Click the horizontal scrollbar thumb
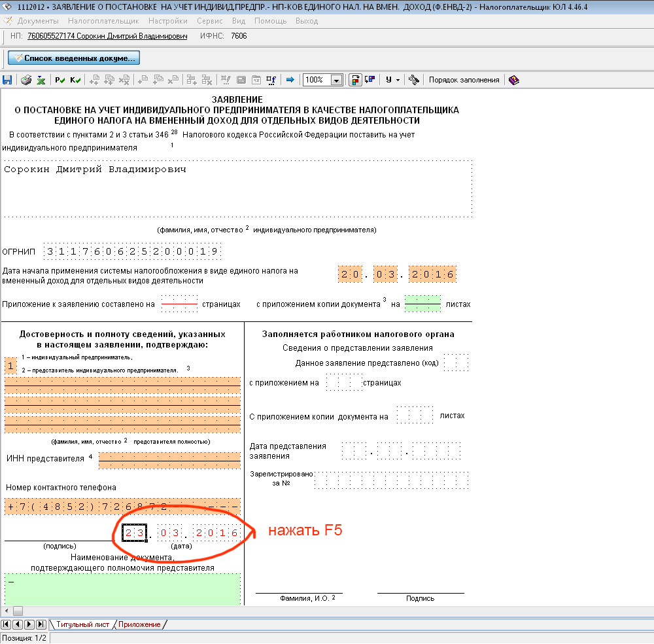 pos(18,611)
